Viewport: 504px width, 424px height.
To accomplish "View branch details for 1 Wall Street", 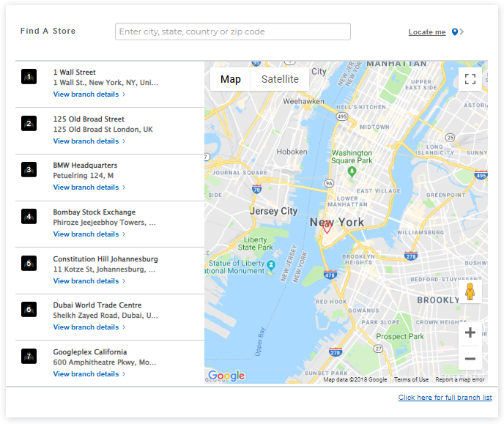I will click(89, 94).
